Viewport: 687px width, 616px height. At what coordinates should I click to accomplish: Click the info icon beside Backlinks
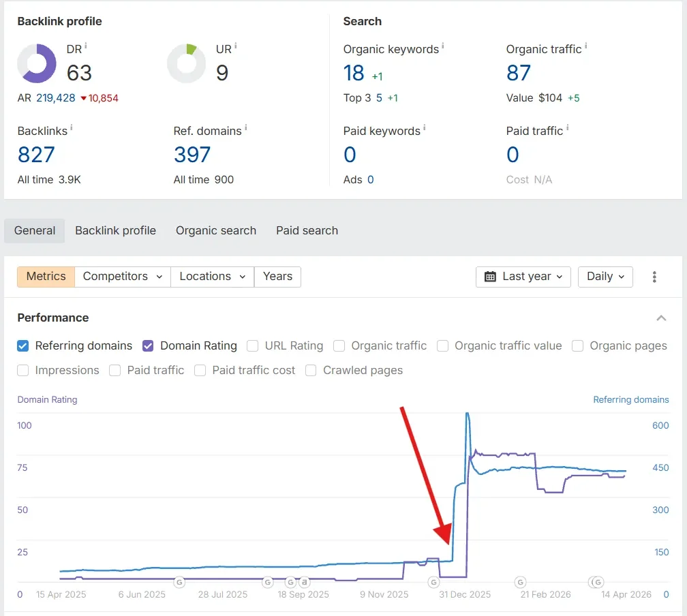tap(72, 128)
